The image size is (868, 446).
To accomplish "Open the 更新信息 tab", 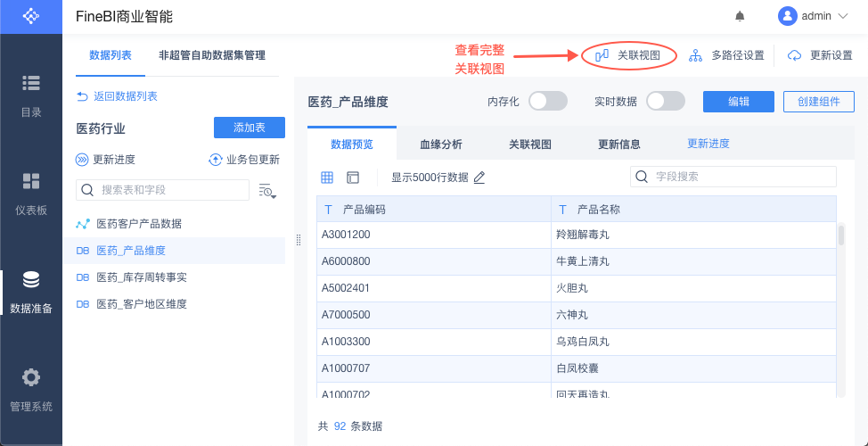I will tap(619, 145).
